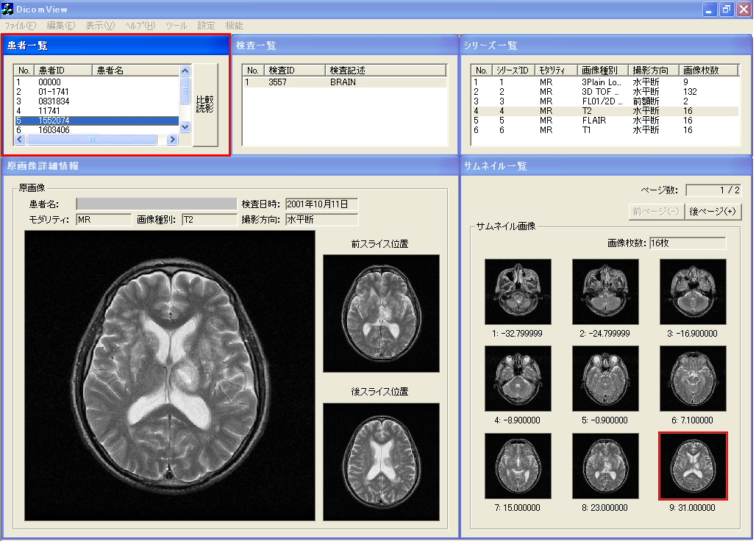Click the 画像枚数 column header in series list
756x541 pixels.
[x=701, y=70]
